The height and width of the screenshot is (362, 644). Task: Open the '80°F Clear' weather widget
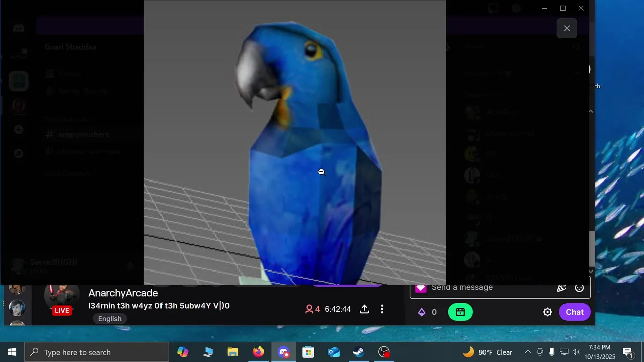[488, 352]
